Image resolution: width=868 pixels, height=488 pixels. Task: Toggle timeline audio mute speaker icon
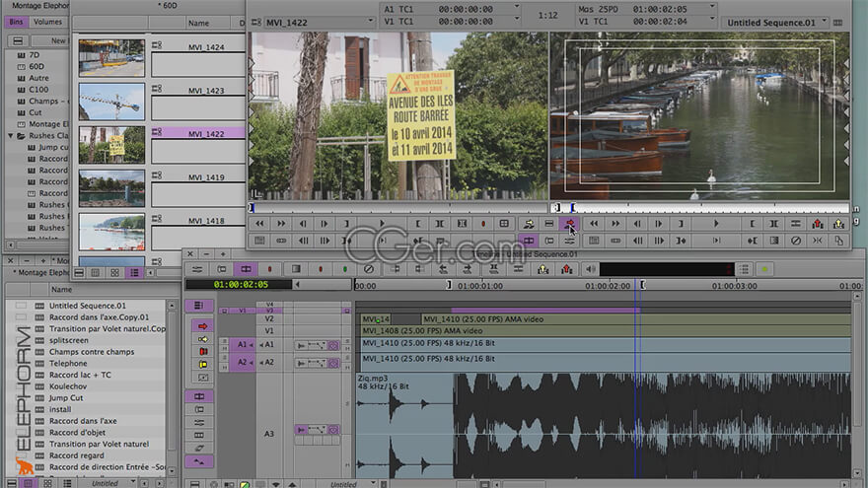pos(591,269)
